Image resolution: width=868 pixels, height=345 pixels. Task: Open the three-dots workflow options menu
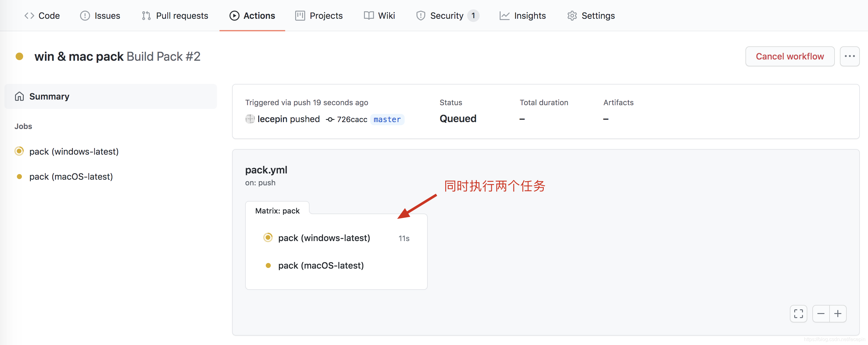(849, 56)
